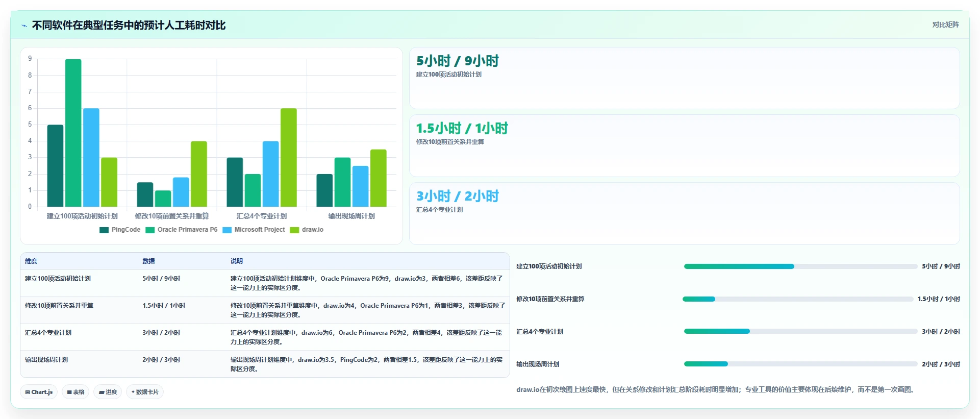980x419 pixels.
Task: Click the Microsoft Project bar in 汇总4个专业计划 group
Action: (270, 174)
